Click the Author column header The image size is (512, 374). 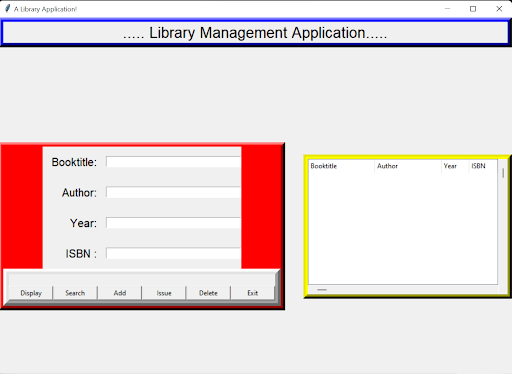[x=408, y=166]
